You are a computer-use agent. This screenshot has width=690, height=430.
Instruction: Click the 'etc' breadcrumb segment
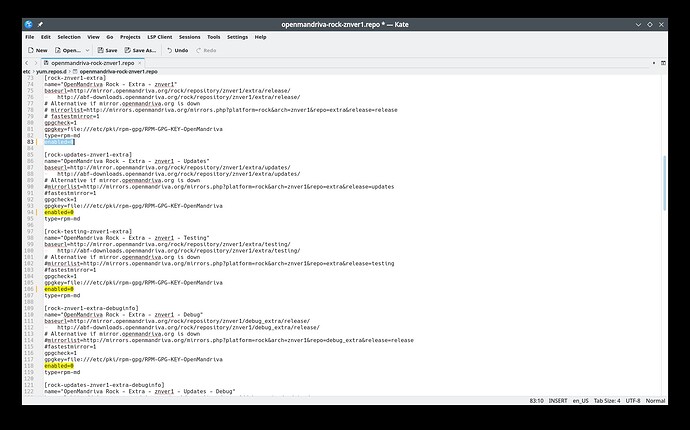26,71
